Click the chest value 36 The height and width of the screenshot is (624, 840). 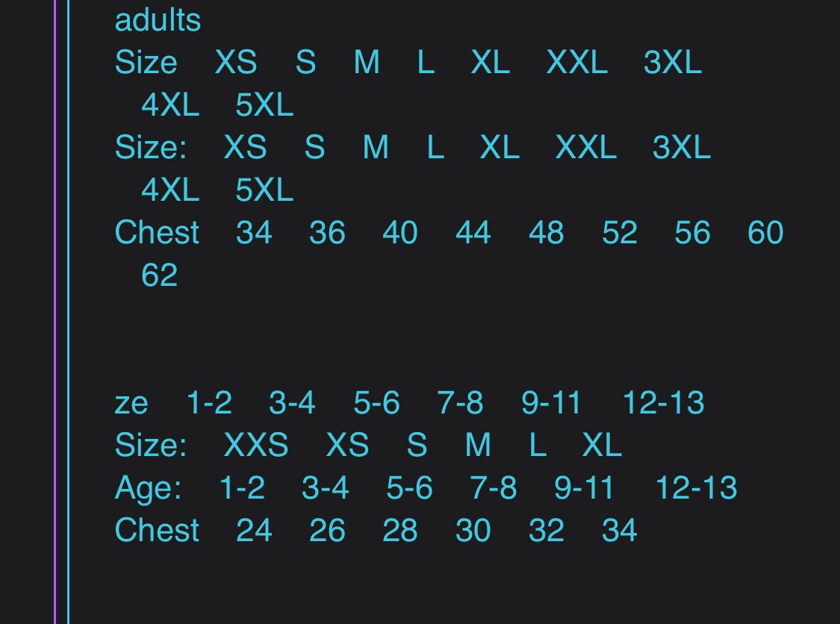pos(327,233)
